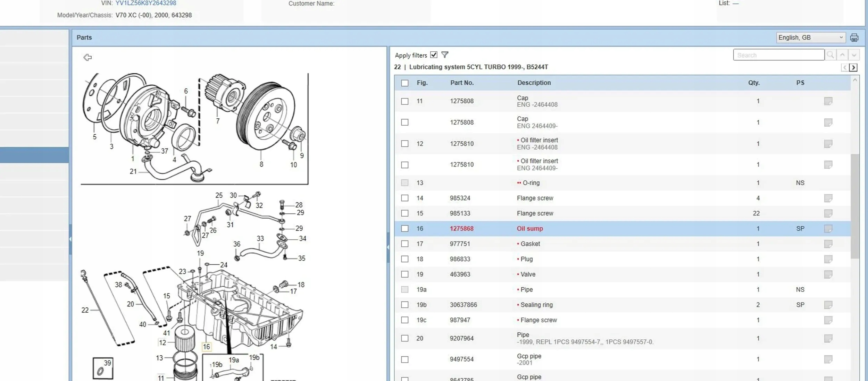The width and height of the screenshot is (868, 381).
Task: Click into the Search input field
Action: [x=778, y=55]
